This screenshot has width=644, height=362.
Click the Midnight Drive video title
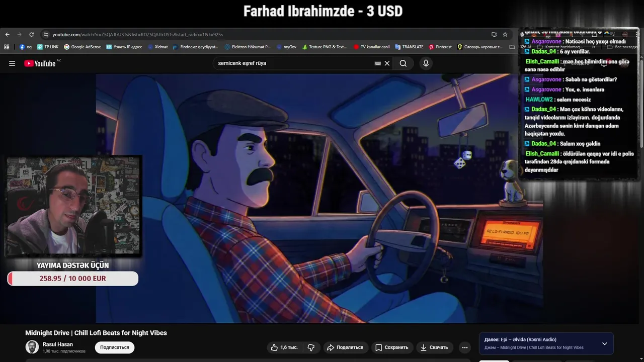pyautogui.click(x=96, y=333)
